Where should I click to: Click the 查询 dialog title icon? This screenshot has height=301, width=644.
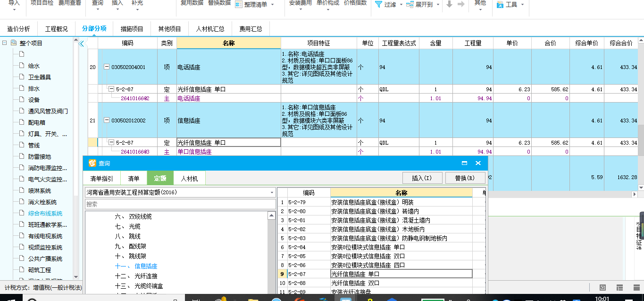(92, 163)
